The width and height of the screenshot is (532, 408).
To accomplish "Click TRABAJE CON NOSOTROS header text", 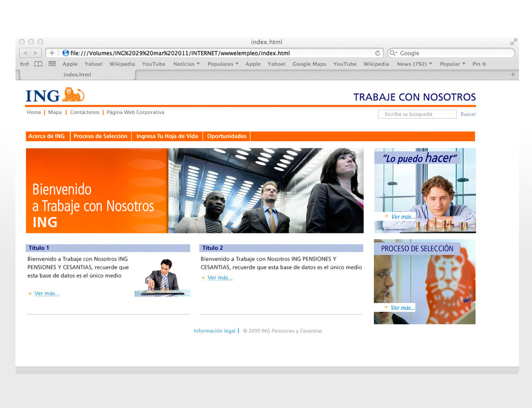I will (x=415, y=97).
